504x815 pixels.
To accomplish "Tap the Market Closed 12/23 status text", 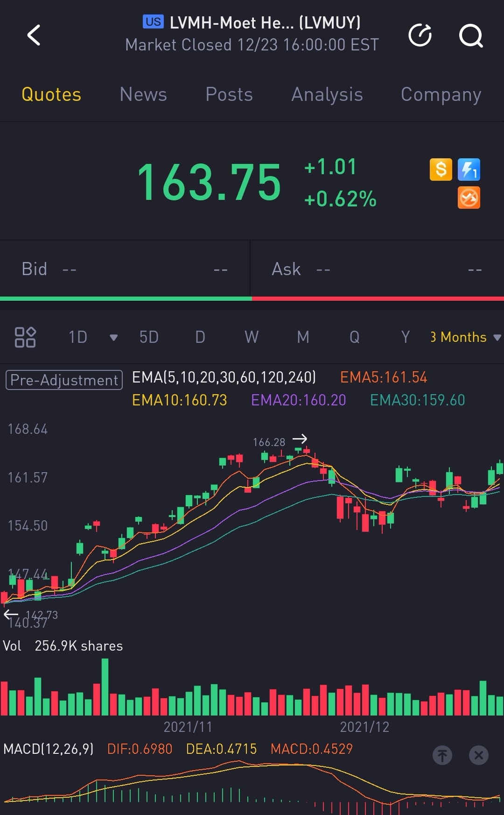I will (252, 45).
